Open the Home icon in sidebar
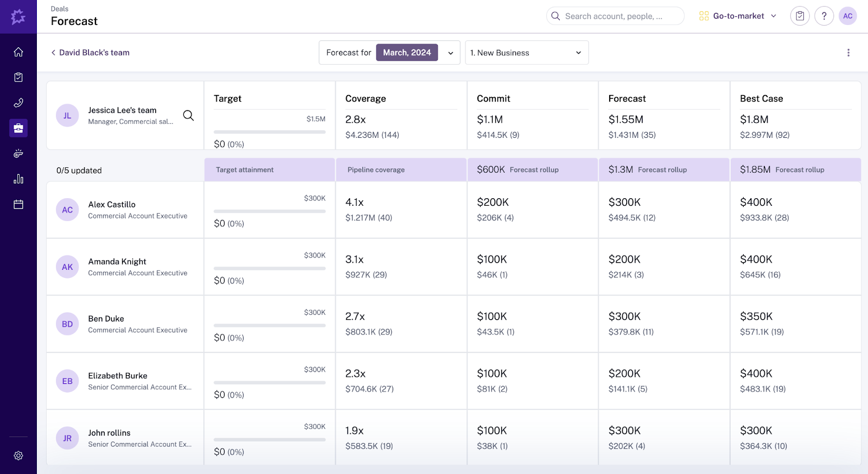The image size is (868, 474). click(18, 52)
